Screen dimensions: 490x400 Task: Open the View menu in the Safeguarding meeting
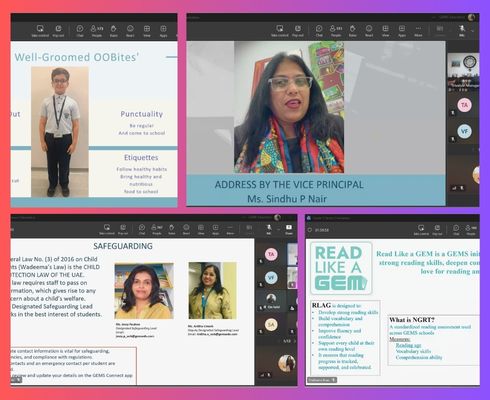[x=201, y=229]
